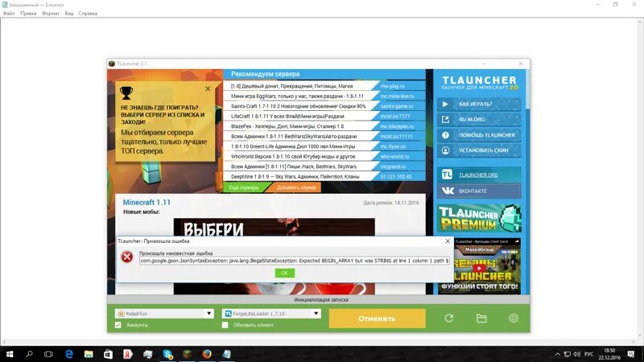The height and width of the screenshot is (362, 644).
Task: Toggle the Аккаунты checkbox
Action: [118, 325]
